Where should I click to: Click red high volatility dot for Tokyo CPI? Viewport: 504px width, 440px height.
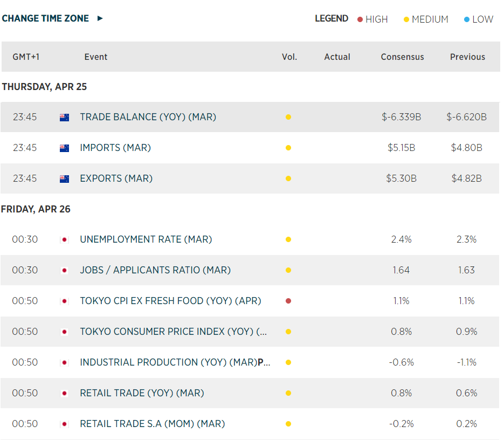[x=288, y=301]
